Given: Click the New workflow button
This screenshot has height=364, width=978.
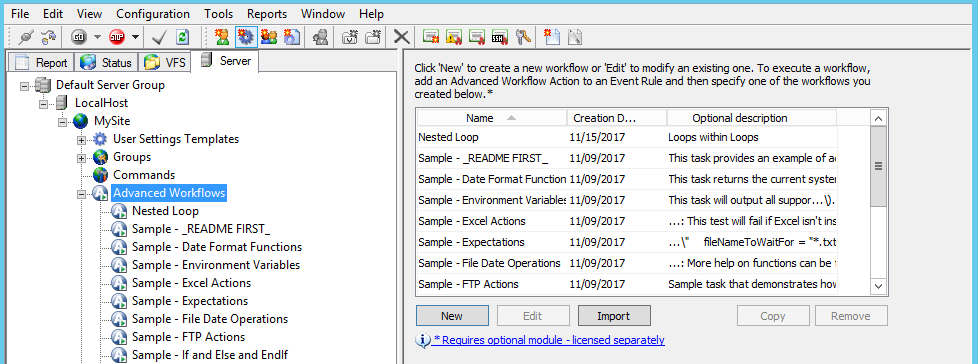Looking at the screenshot, I should point(452,316).
